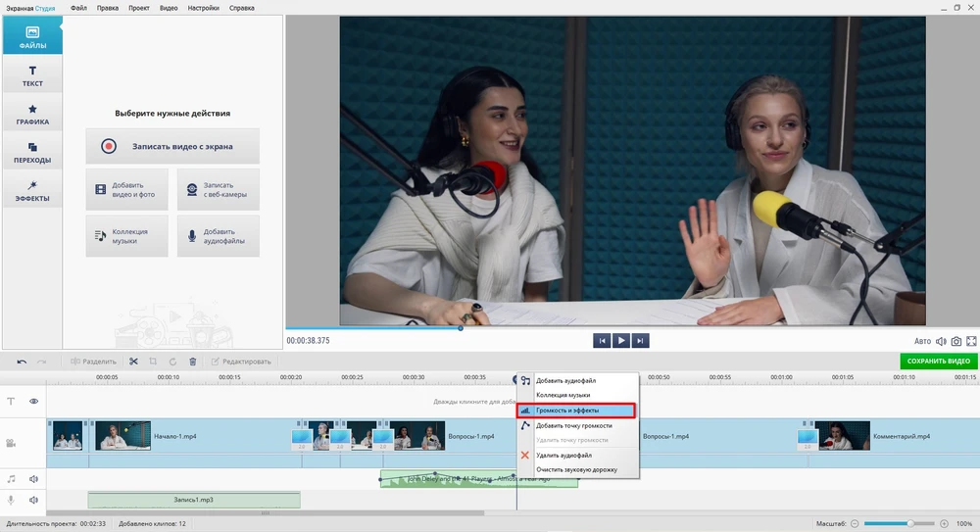Screen dimensions: 980x532
Task: Click the timeline scale slider handle
Action: [x=911, y=524]
